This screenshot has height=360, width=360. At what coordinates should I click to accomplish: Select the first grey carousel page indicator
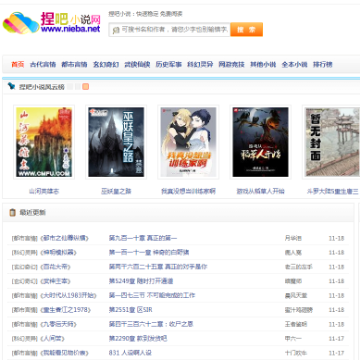(x=70, y=87)
